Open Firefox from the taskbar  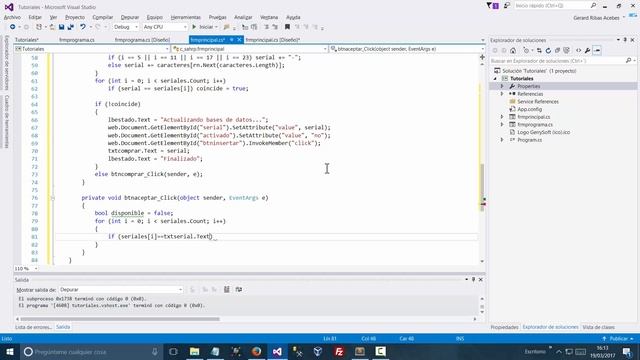coord(256,351)
